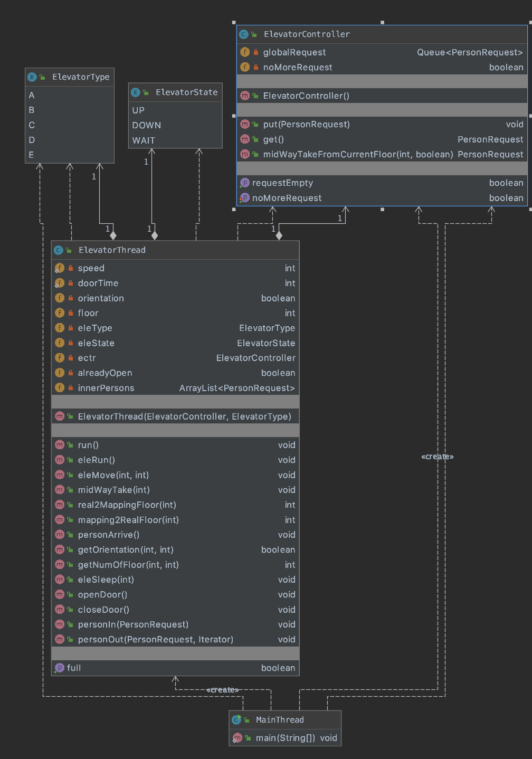Click enum constant A in ElevatorType
Image resolution: width=532 pixels, height=759 pixels.
[x=32, y=95]
